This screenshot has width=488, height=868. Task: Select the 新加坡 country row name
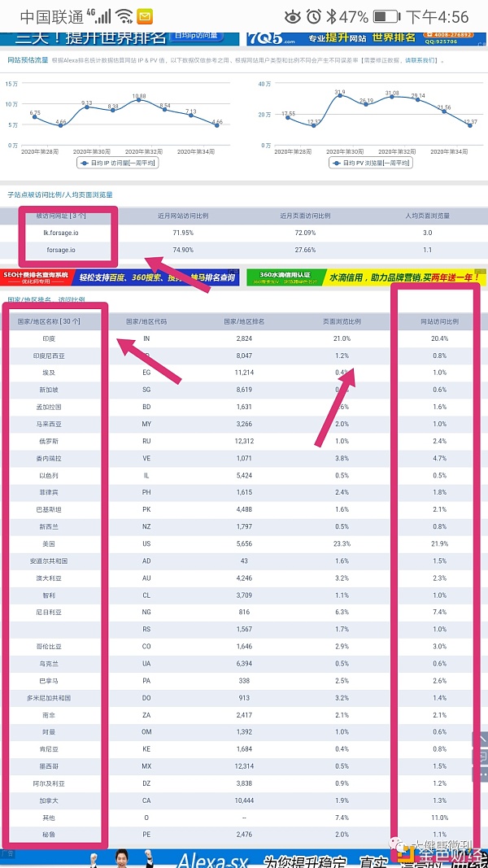coord(48,390)
